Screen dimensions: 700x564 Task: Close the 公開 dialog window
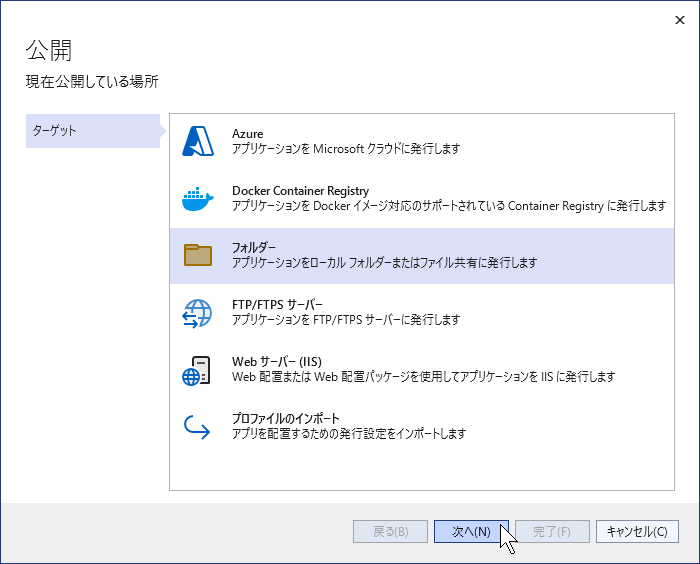679,20
